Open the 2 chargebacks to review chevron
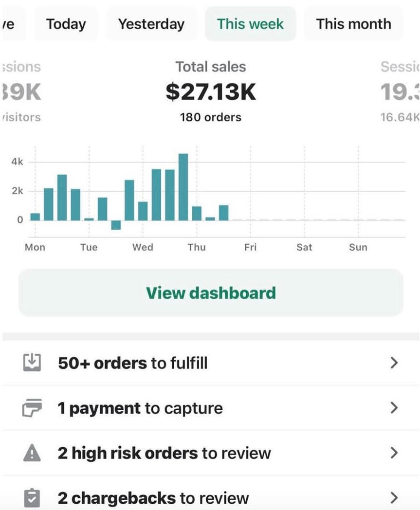Viewport: 420px width, 510px height. coord(394,498)
